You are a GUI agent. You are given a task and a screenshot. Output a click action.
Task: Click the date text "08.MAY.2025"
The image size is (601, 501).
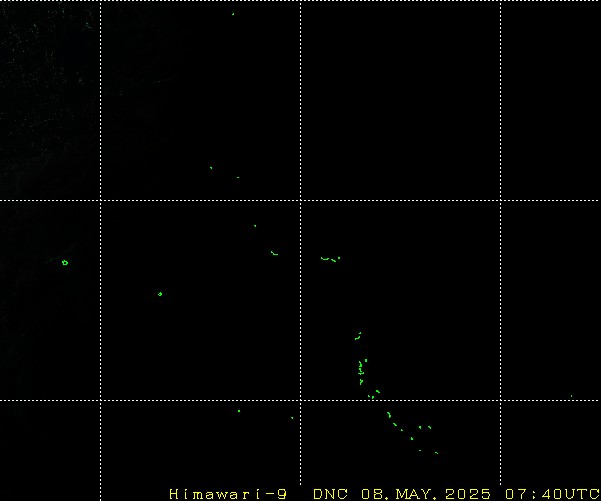coord(426,494)
